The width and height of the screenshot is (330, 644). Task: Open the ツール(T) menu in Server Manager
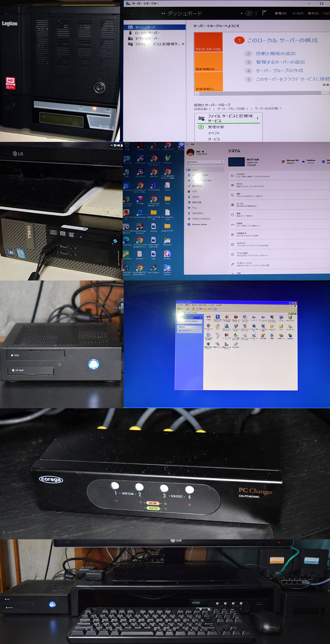pyautogui.click(x=298, y=13)
